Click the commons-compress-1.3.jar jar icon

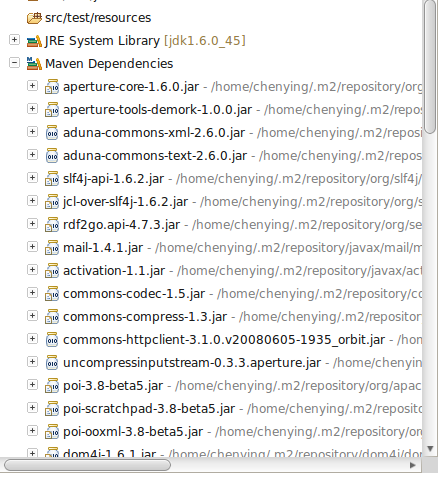coord(52,317)
